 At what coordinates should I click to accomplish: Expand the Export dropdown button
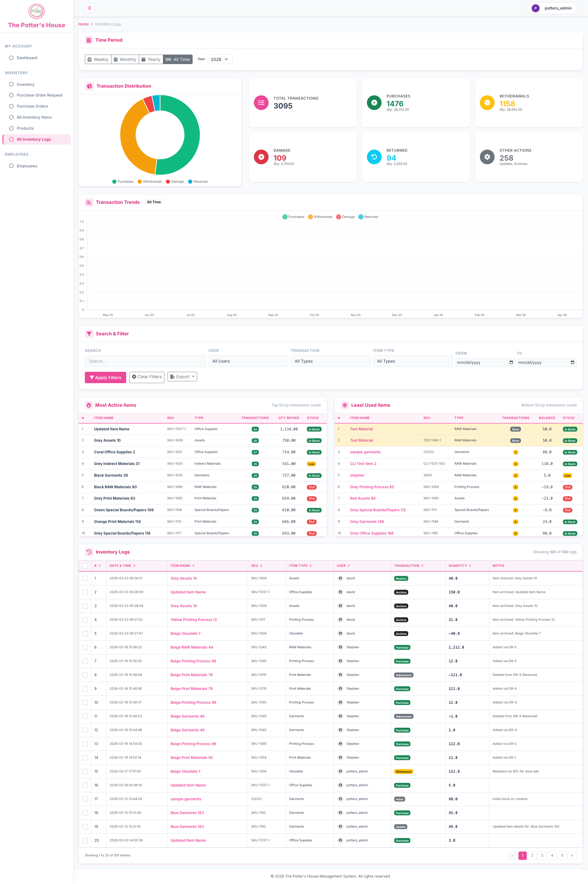pyautogui.click(x=182, y=377)
